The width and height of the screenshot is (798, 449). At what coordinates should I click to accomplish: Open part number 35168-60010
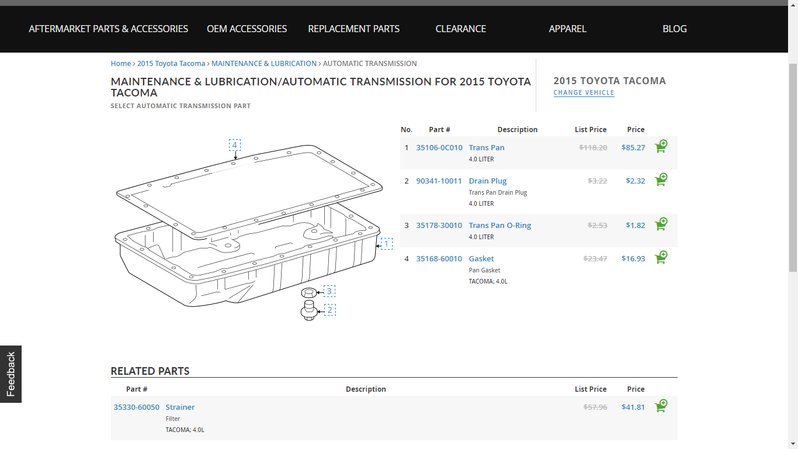439,259
